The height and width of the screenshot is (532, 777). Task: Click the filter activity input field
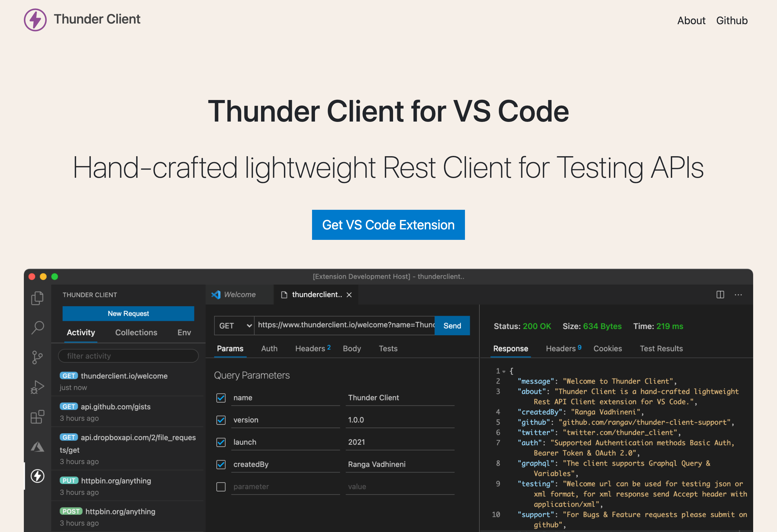128,356
